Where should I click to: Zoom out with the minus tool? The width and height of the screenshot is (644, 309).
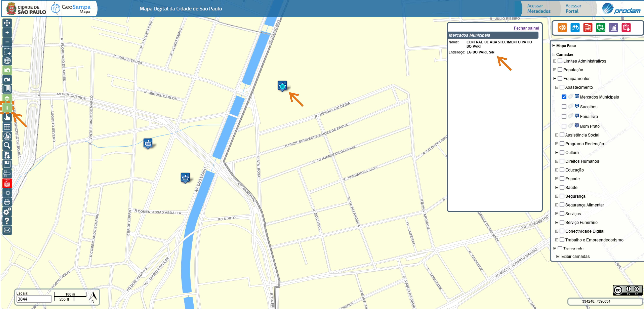click(x=7, y=42)
